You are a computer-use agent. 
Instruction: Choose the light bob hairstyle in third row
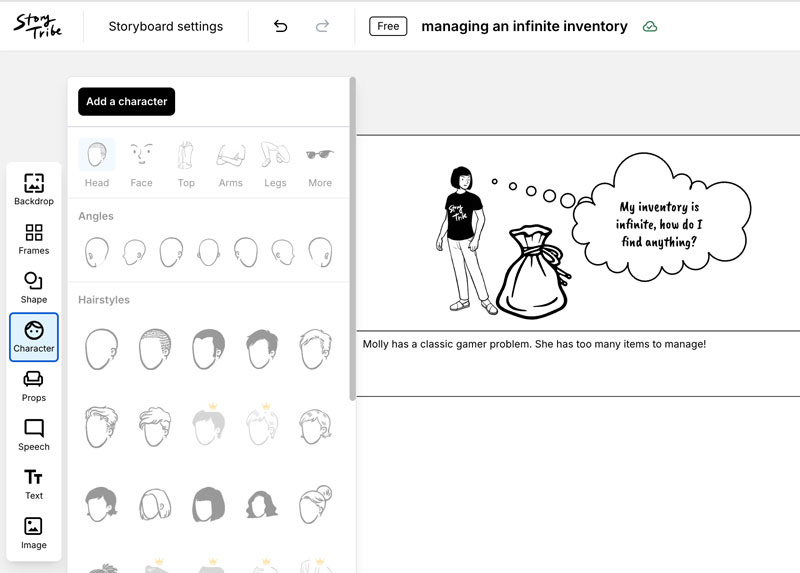tap(155, 504)
